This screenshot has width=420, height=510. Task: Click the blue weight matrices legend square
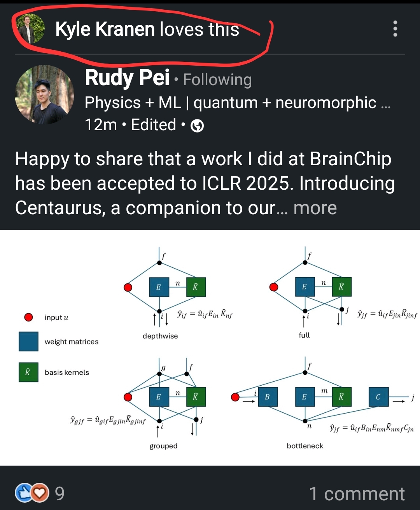pos(28,341)
